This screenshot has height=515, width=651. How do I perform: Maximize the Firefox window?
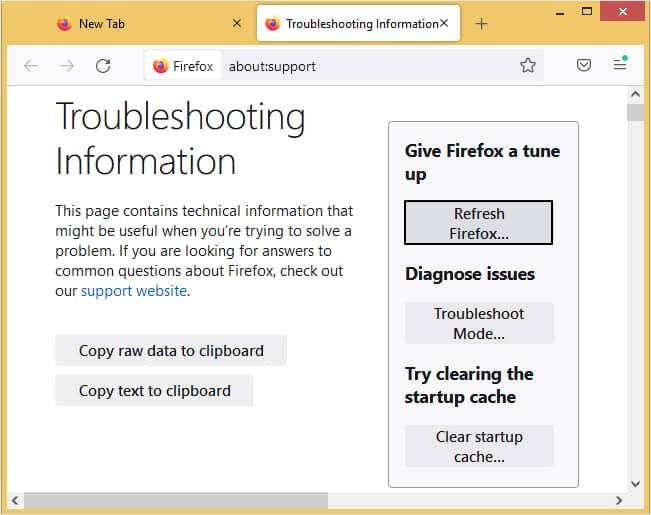pyautogui.click(x=587, y=11)
